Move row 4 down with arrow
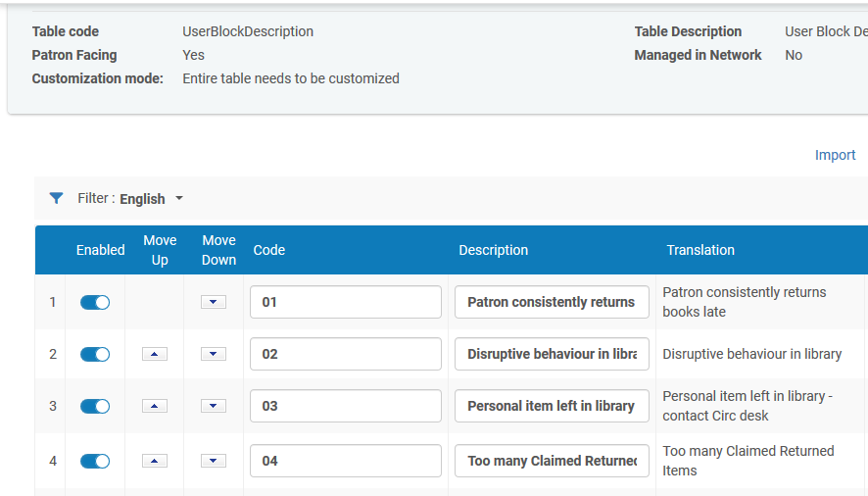The height and width of the screenshot is (496, 868). (x=214, y=461)
